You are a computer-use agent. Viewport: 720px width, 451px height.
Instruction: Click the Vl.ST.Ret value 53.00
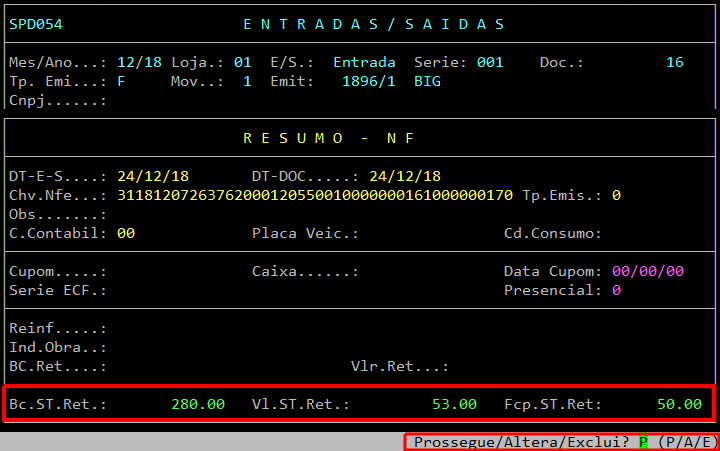(454, 404)
